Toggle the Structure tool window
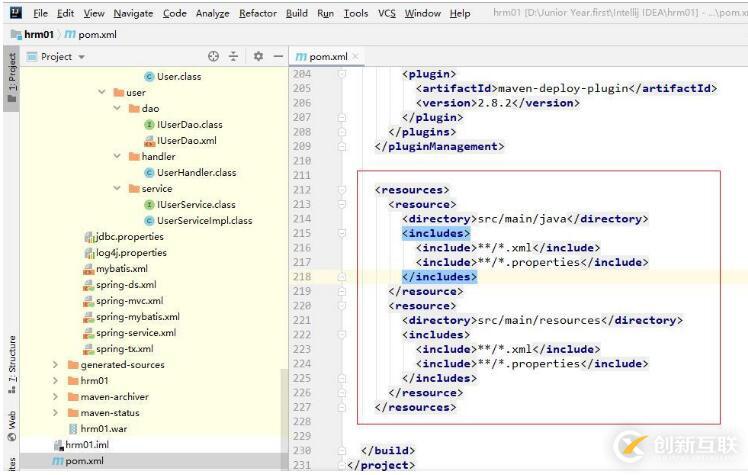 coord(11,360)
